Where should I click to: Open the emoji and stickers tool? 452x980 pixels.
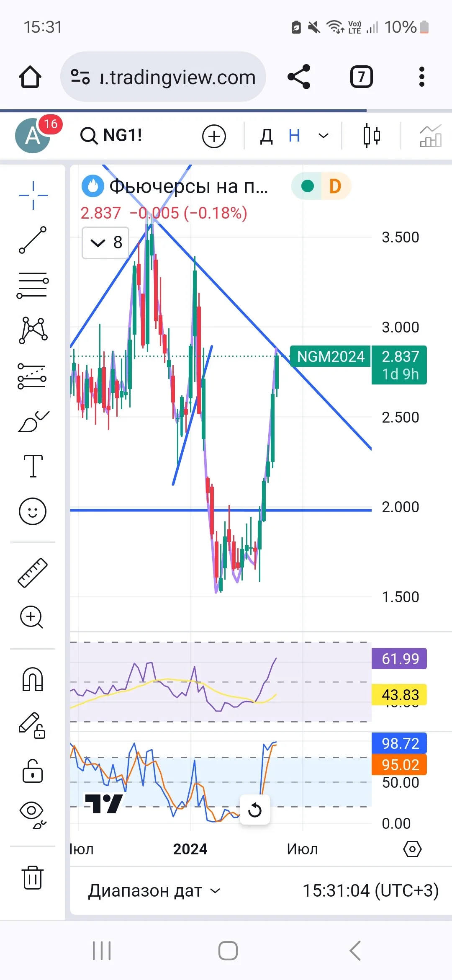coord(33,511)
